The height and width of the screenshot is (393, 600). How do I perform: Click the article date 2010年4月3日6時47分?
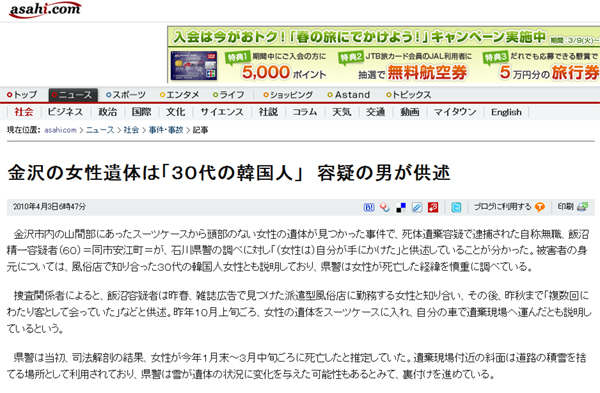click(x=49, y=207)
